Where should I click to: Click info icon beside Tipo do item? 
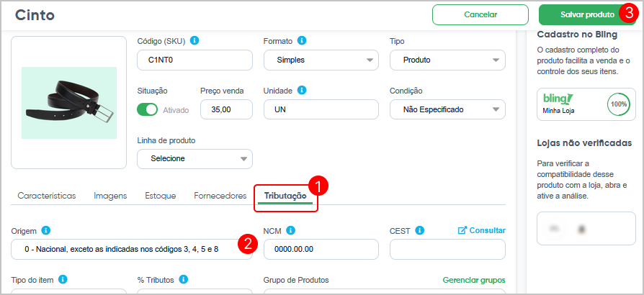[x=63, y=279]
